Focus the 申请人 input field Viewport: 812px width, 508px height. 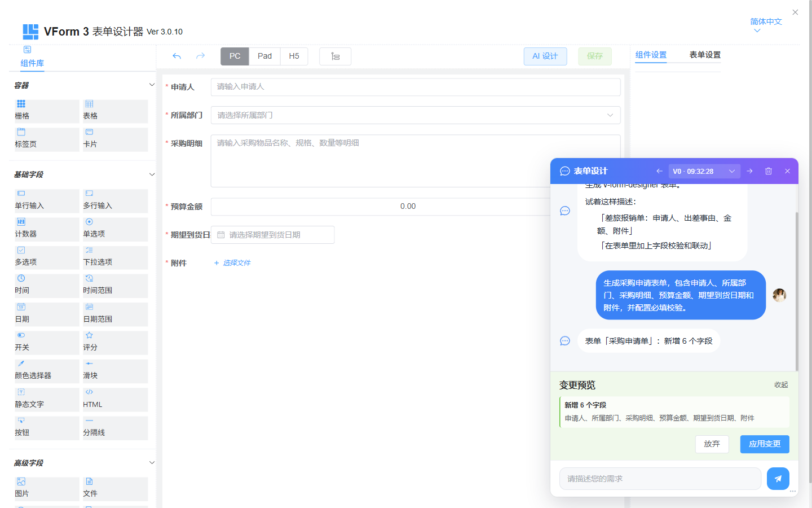416,87
